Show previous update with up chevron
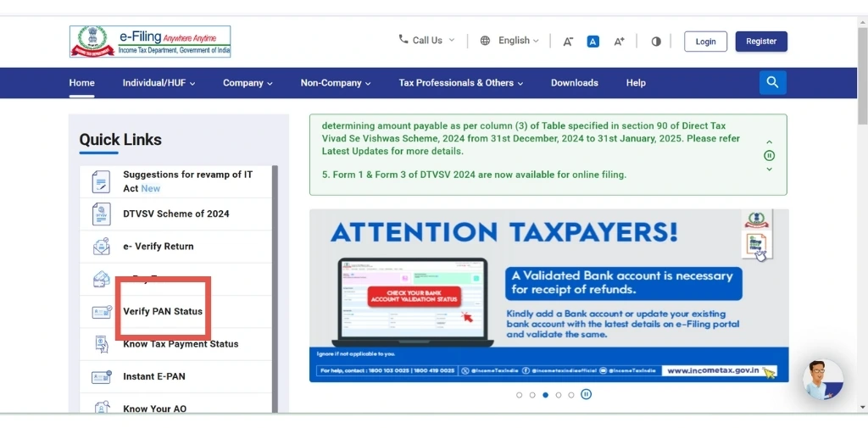This screenshot has height=428, width=868. click(769, 142)
